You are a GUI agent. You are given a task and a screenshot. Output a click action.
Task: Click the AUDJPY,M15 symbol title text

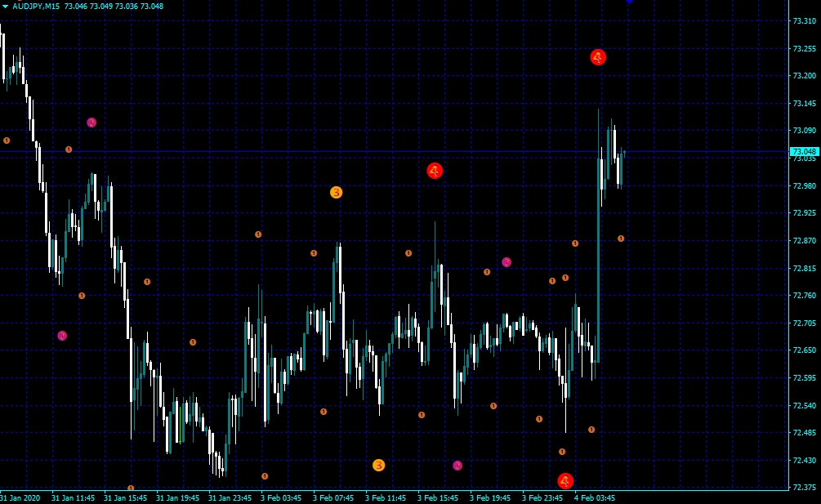[x=36, y=7]
